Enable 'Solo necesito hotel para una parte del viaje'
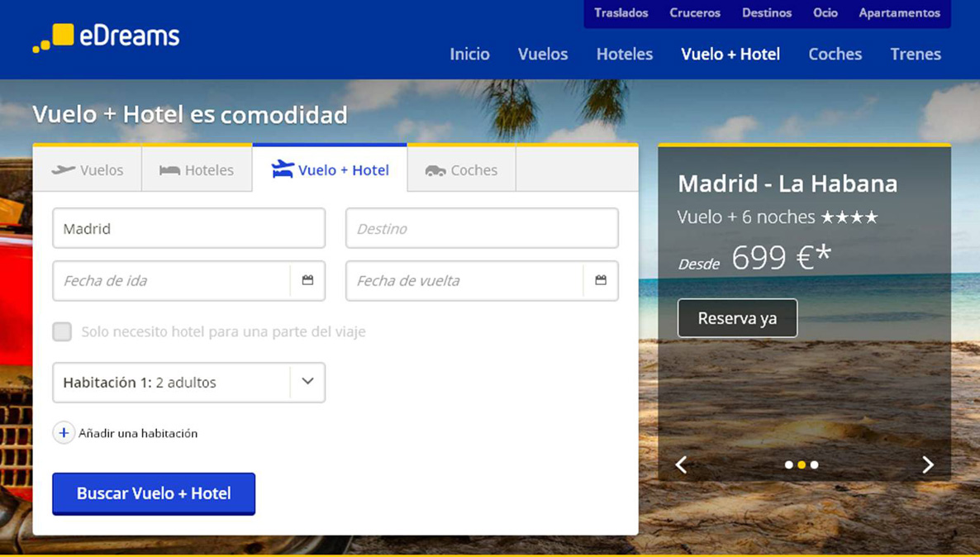 [x=62, y=331]
